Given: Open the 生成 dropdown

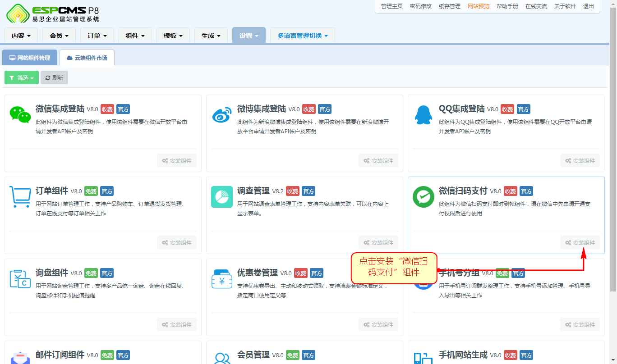Looking at the screenshot, I should (211, 36).
